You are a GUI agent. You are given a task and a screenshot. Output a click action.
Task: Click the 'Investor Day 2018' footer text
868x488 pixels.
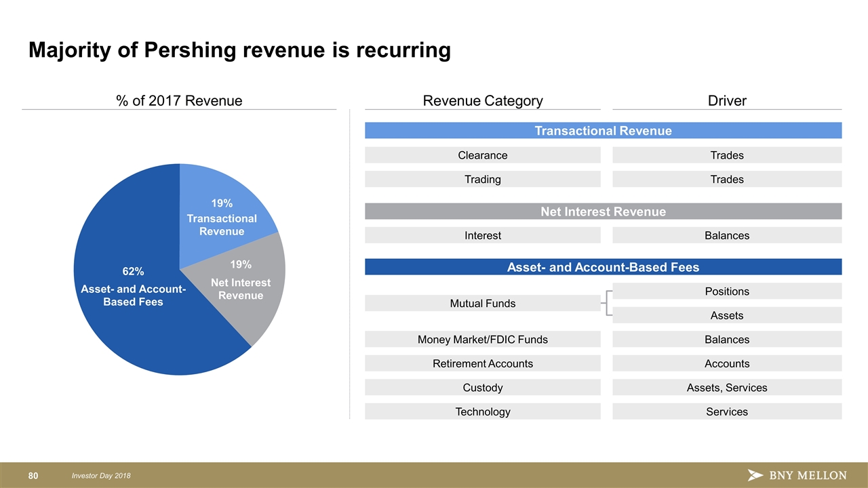tap(102, 476)
